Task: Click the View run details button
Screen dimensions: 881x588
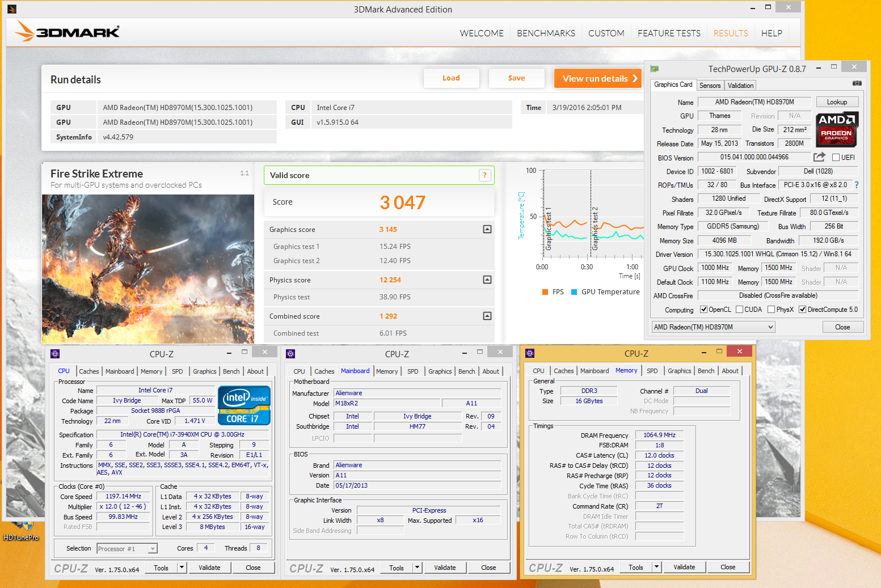Action: click(x=598, y=78)
